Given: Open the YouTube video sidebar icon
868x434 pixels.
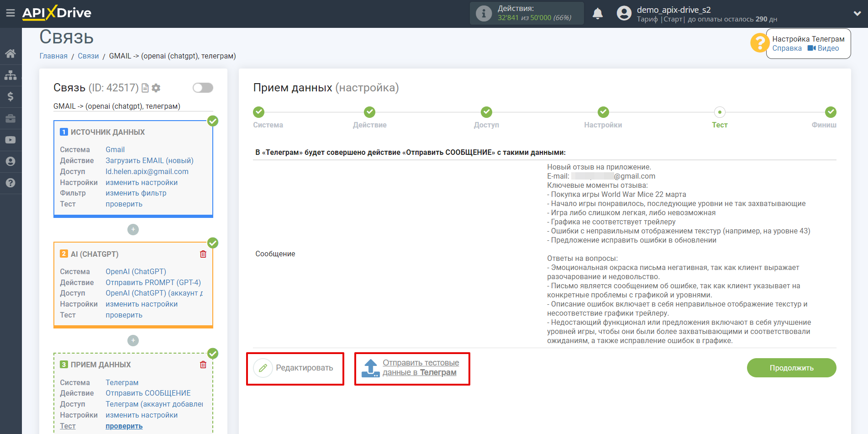Looking at the screenshot, I should point(11,140).
